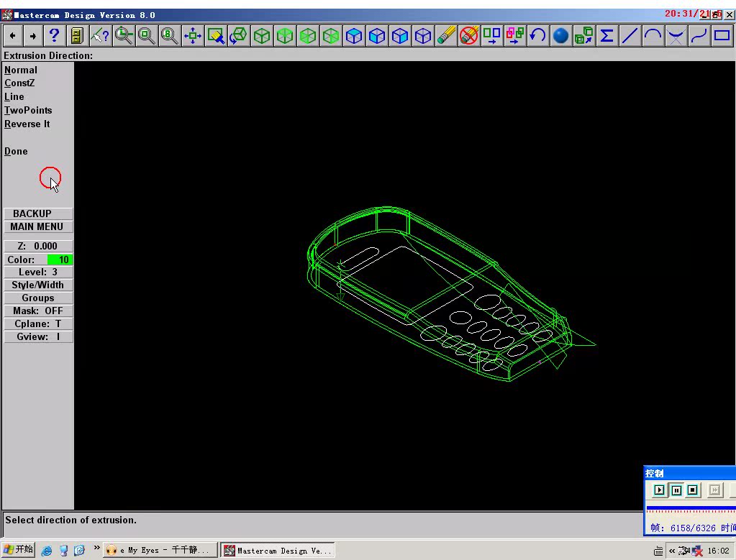Choose ConstZ extrusion direction

tap(19, 83)
